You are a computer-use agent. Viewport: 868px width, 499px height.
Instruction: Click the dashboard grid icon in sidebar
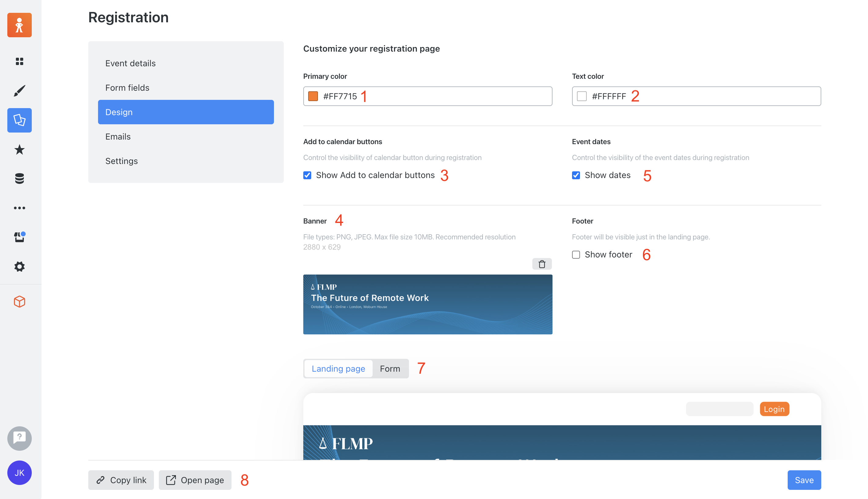(x=20, y=61)
